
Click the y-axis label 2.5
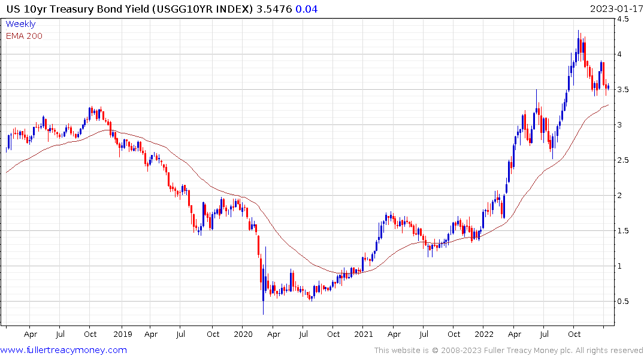pyautogui.click(x=622, y=160)
